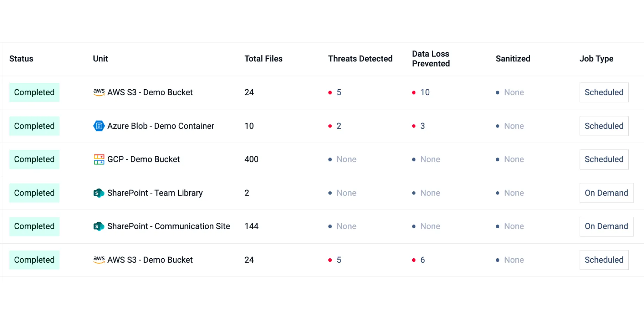The height and width of the screenshot is (322, 644).
Task: Click the SharePoint Communication Site icon
Action: 99,227
